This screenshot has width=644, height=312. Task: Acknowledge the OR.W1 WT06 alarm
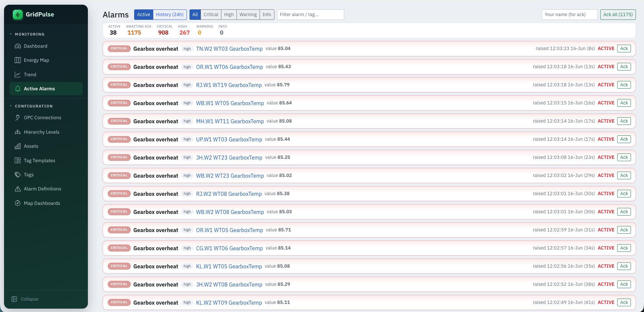point(624,67)
